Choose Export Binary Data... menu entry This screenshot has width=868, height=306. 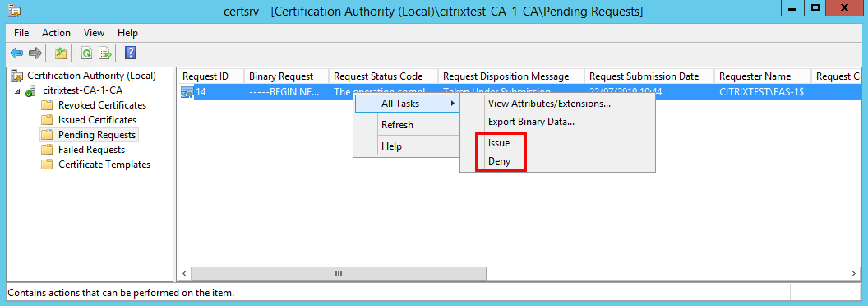point(531,122)
